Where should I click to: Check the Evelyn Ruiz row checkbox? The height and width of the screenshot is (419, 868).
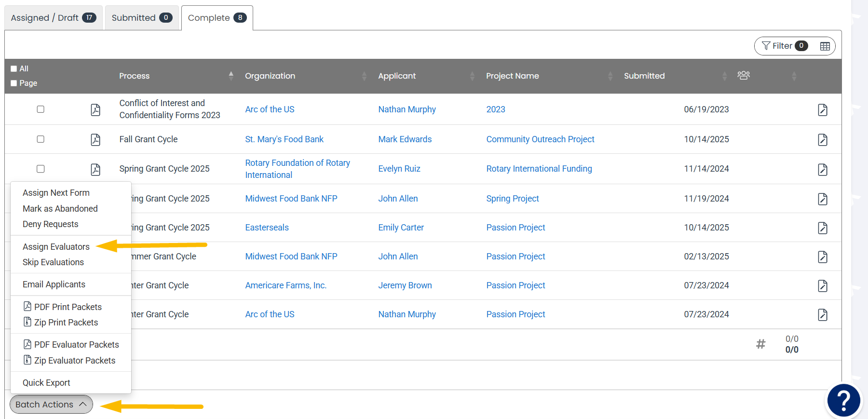pos(41,169)
